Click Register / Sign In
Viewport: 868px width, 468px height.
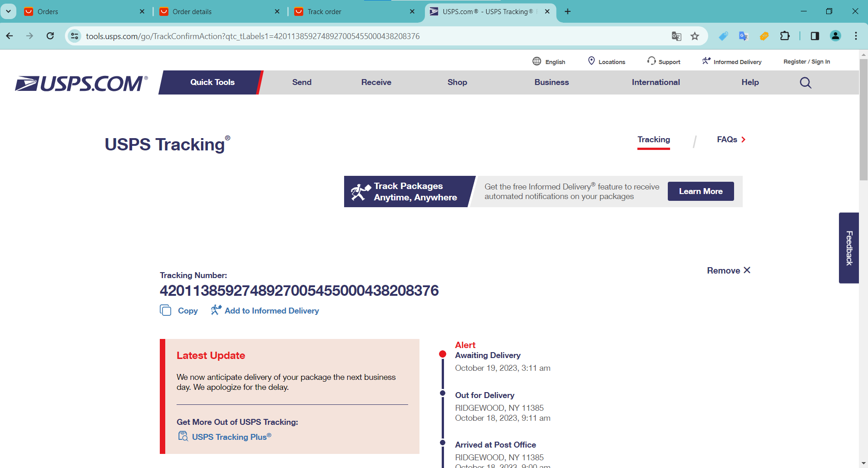807,61
